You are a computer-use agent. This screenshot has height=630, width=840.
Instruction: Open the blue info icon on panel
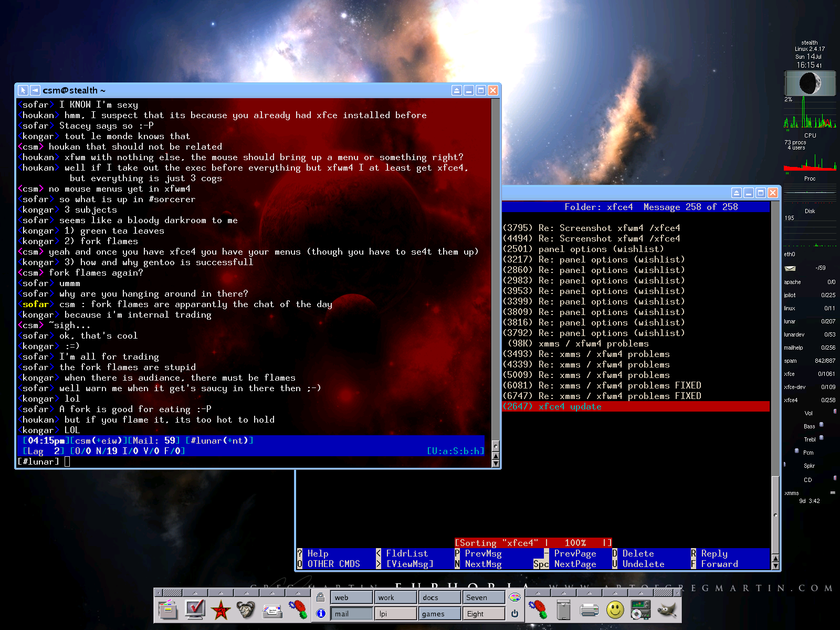[320, 613]
